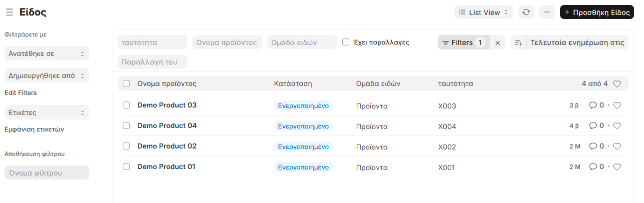Open sort field Τελευταία ενημέρωση στις
The image size is (644, 203).
click(x=578, y=42)
